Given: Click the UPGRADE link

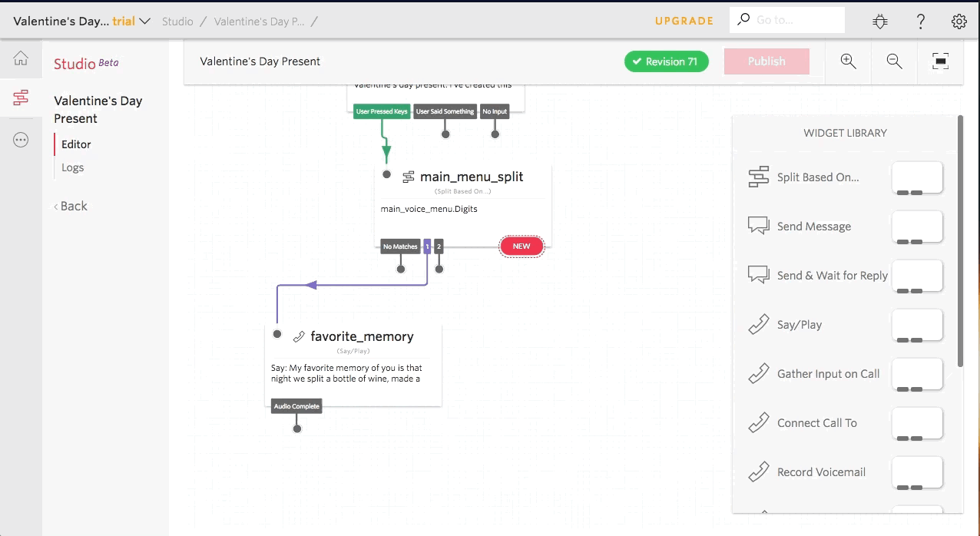Looking at the screenshot, I should click(684, 21).
